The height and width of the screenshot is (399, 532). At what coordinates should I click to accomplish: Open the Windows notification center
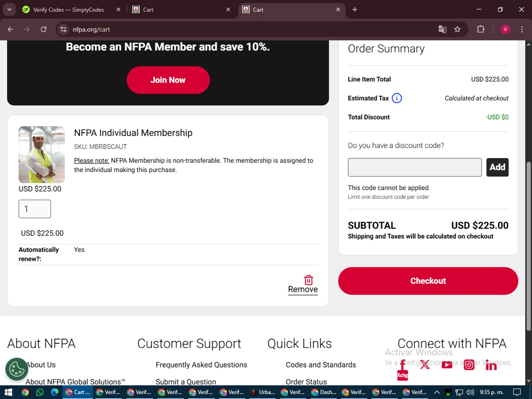517,392
